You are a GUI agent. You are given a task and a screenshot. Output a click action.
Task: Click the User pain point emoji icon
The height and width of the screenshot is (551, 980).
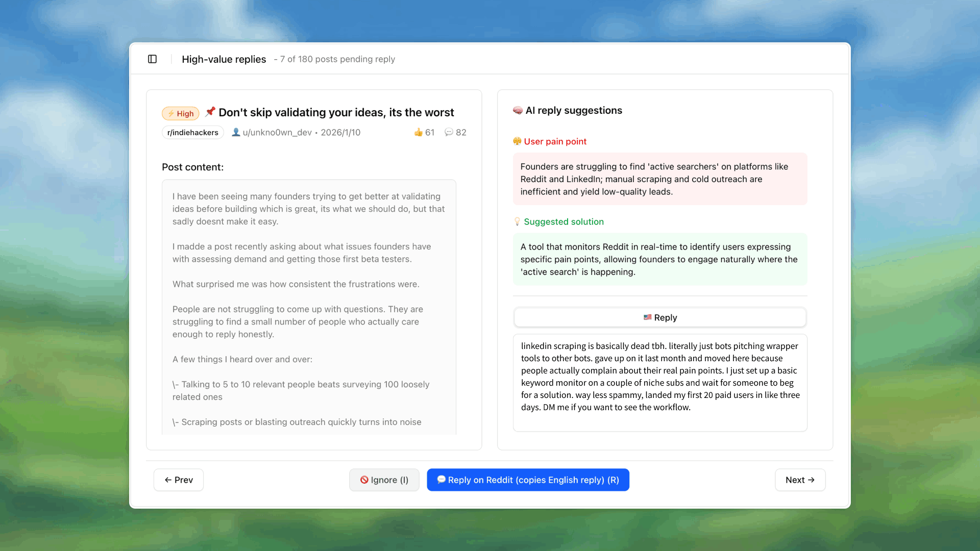pos(517,141)
